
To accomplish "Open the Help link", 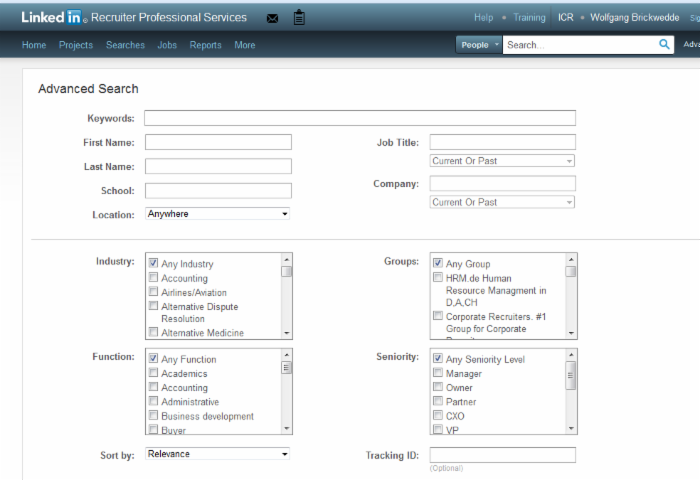I will coord(483,17).
